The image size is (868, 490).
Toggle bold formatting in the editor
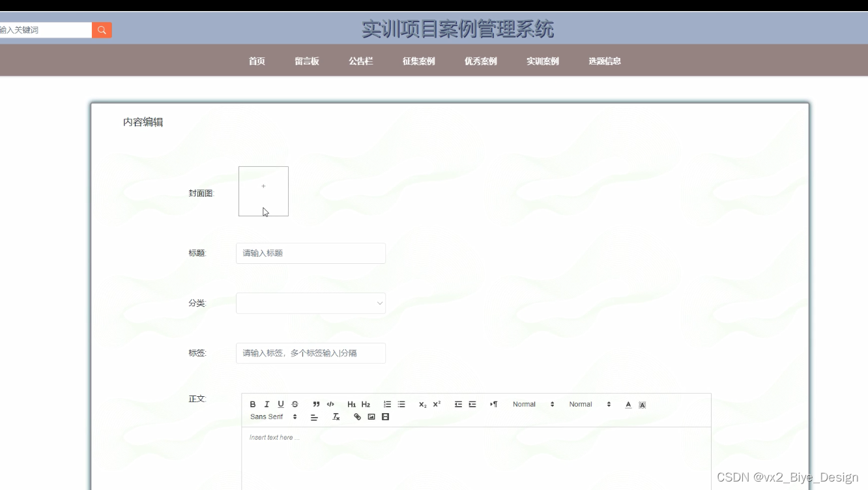click(x=253, y=405)
